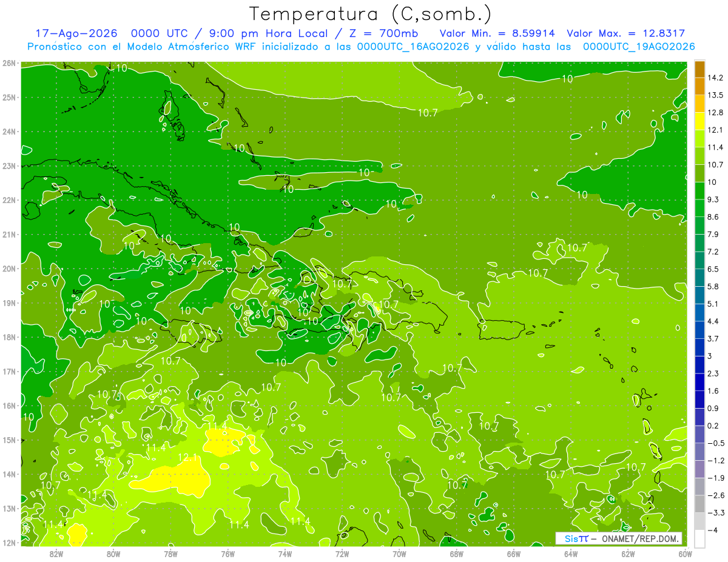This screenshot has width=728, height=562.
Task: Click the 18N latitude axis label
Action: pyautogui.click(x=8, y=337)
